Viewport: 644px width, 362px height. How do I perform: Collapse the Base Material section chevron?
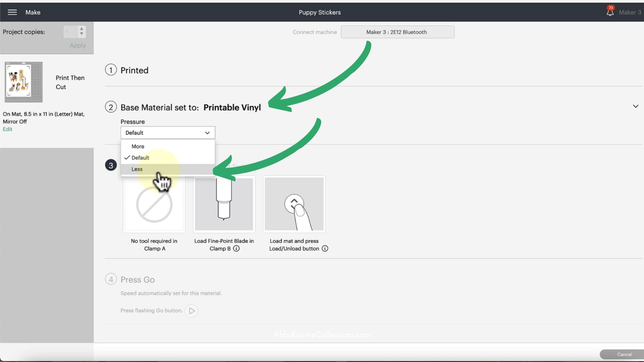coord(635,106)
